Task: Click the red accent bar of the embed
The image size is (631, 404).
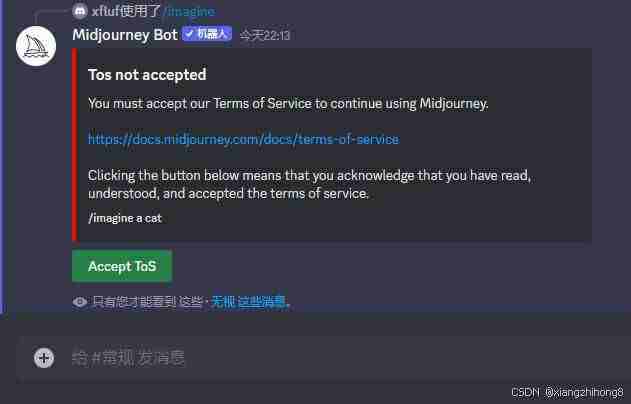Action: tap(74, 145)
